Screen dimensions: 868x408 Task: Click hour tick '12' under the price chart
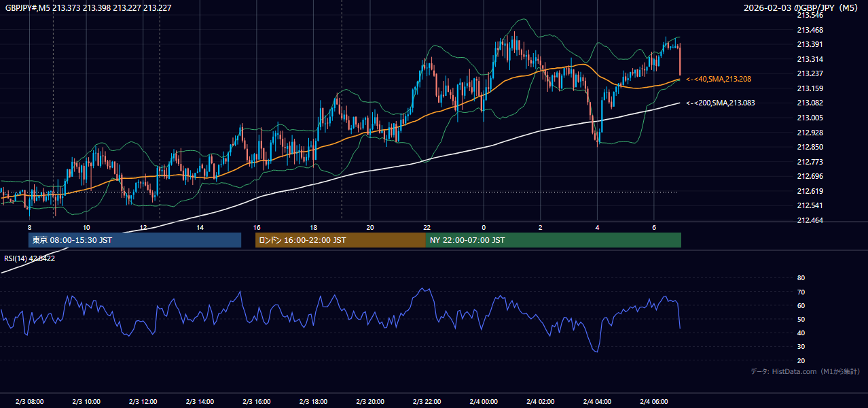(x=143, y=227)
